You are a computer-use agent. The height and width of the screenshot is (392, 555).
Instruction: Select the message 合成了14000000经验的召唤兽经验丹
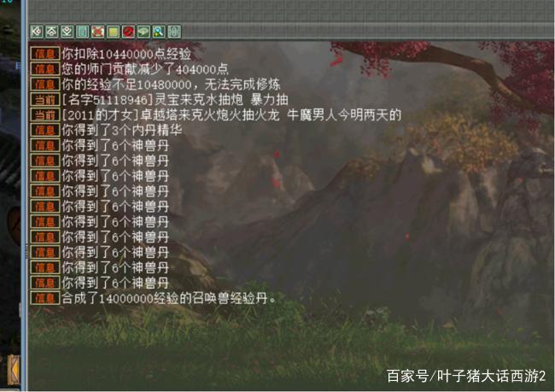168,298
